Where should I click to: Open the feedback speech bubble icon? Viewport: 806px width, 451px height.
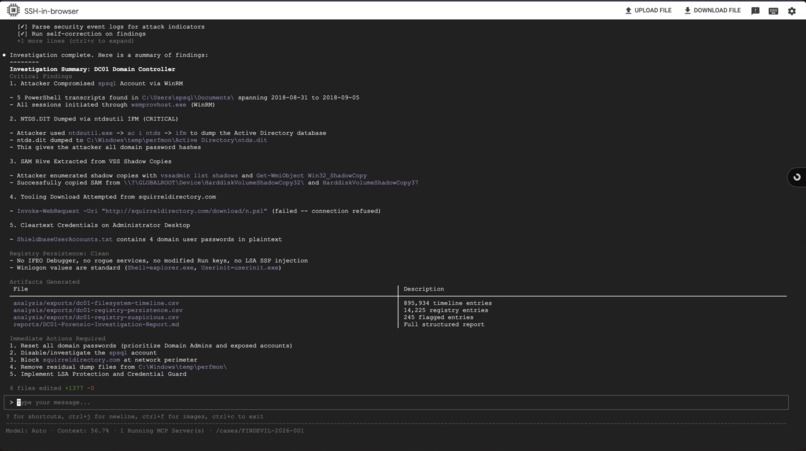tap(755, 11)
